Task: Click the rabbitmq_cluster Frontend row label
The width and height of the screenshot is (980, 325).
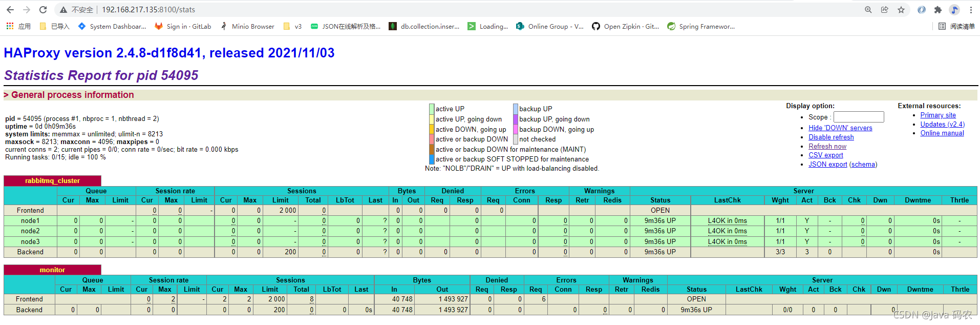Action: click(x=30, y=211)
